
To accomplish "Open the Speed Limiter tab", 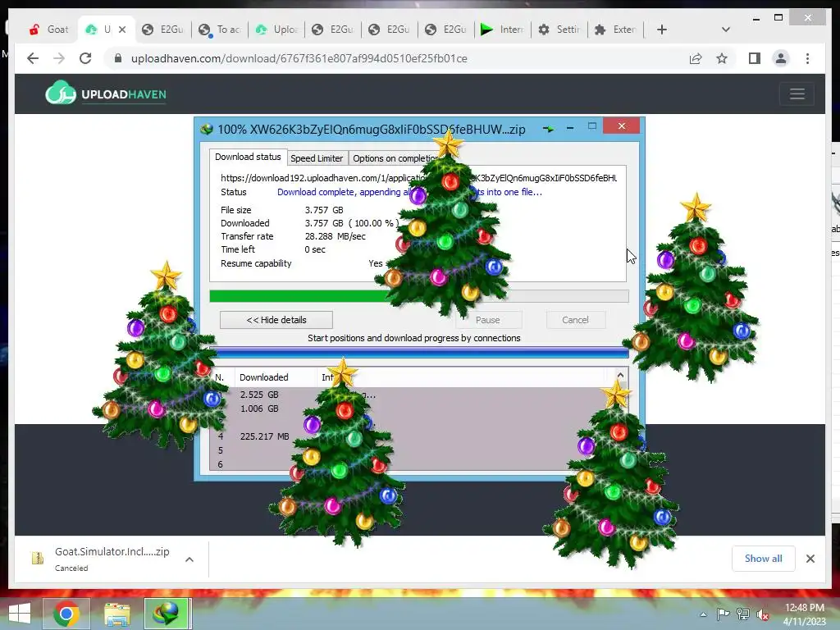I will [x=317, y=158].
